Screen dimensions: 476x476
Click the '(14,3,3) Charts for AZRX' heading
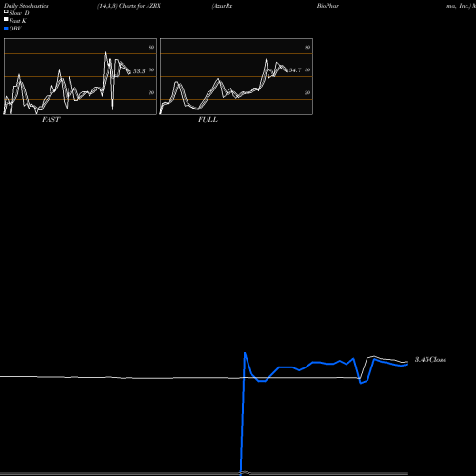129,6
